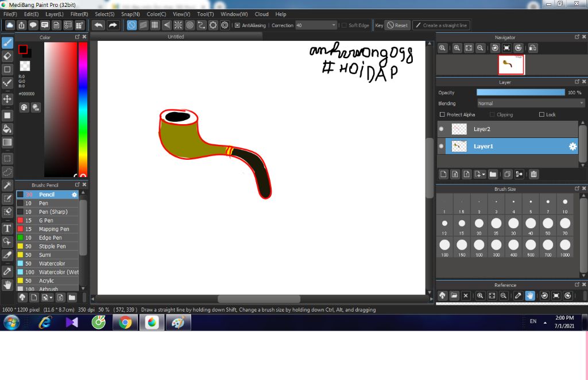This screenshot has width=588, height=380.
Task: Enable the grid snap guide
Action: click(x=155, y=25)
